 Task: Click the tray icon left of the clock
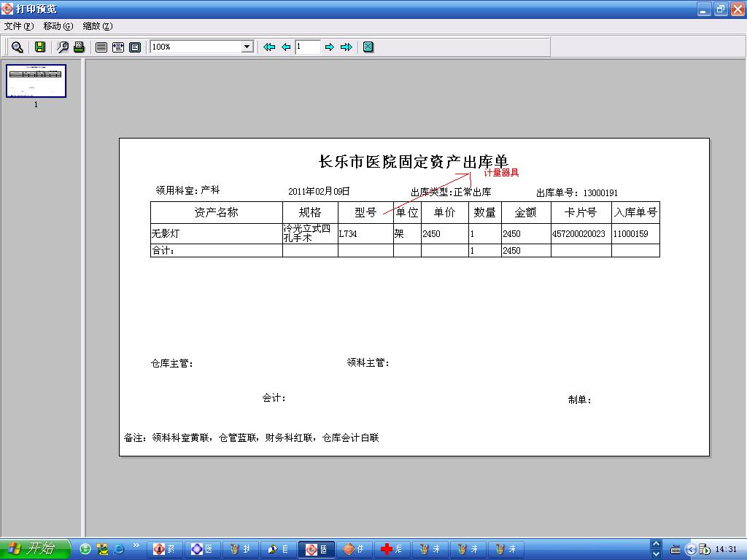point(705,550)
